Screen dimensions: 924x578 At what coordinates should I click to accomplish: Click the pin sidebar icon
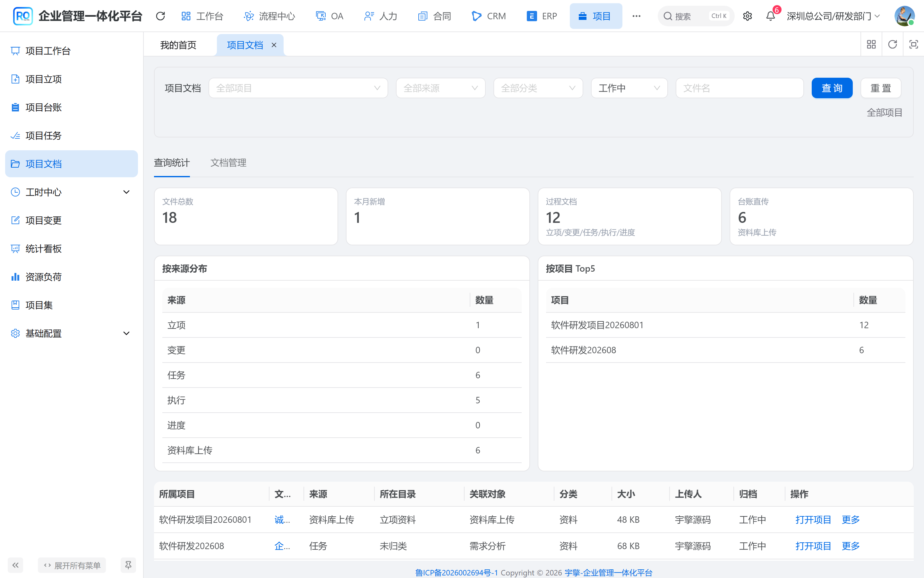[x=128, y=565]
